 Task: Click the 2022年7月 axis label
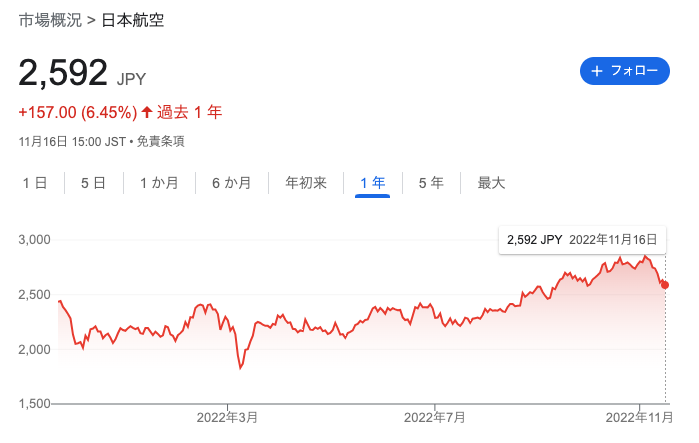(435, 418)
